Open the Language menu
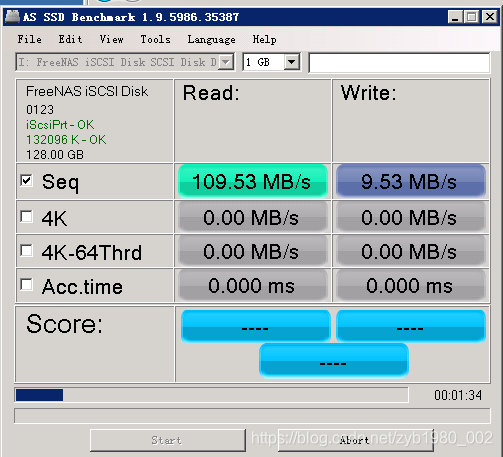The height and width of the screenshot is (457, 503). (211, 39)
